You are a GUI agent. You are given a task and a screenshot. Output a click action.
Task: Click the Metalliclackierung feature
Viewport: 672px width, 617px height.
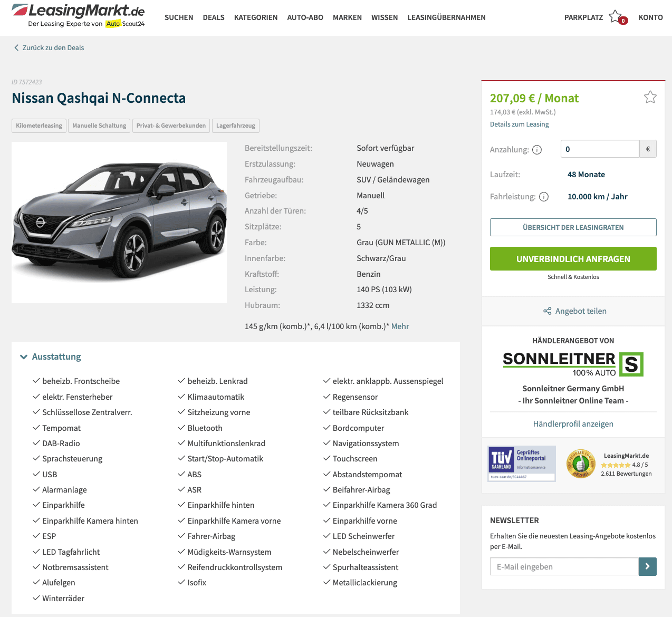point(365,583)
